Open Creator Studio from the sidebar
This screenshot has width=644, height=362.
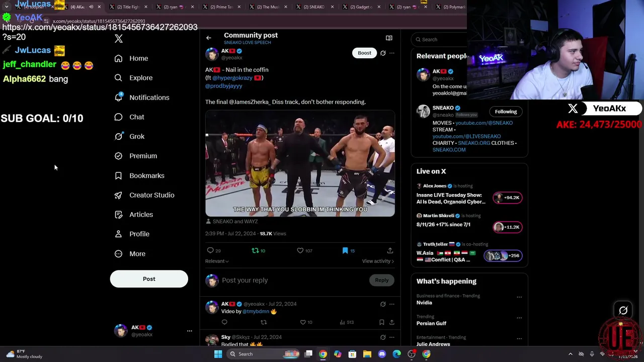pyautogui.click(x=144, y=195)
